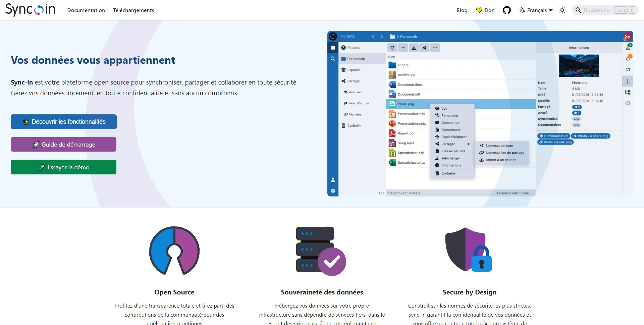Click the Recherche search field
The image size is (644, 325).
point(605,10)
